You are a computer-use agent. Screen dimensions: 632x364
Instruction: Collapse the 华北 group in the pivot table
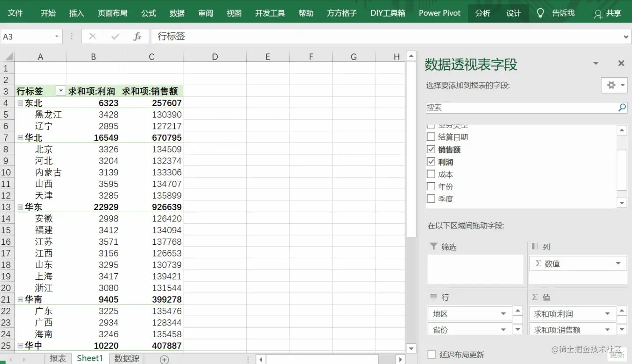click(x=20, y=138)
